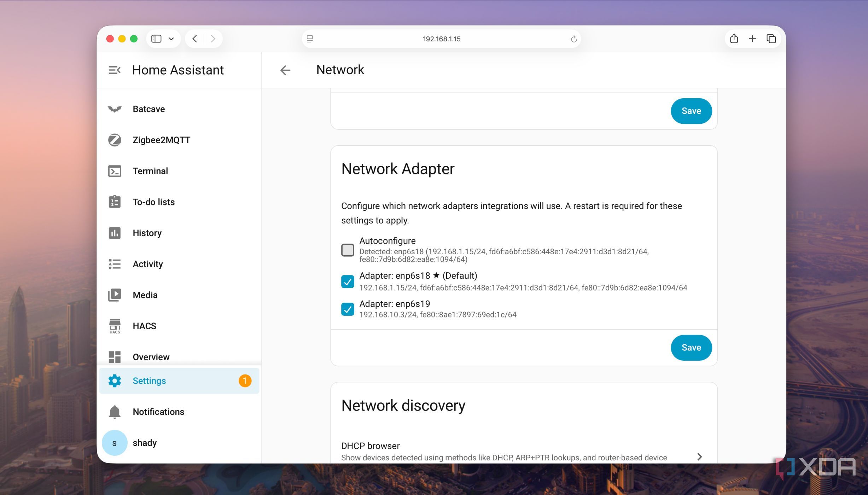
Task: Select the Zigbee2MQTT sidebar item
Action: coord(179,140)
